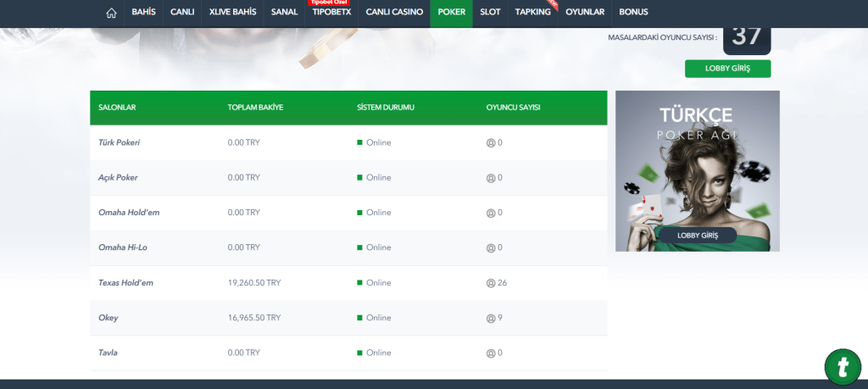
Task: Click the Online status square for Tavla
Action: 359,353
